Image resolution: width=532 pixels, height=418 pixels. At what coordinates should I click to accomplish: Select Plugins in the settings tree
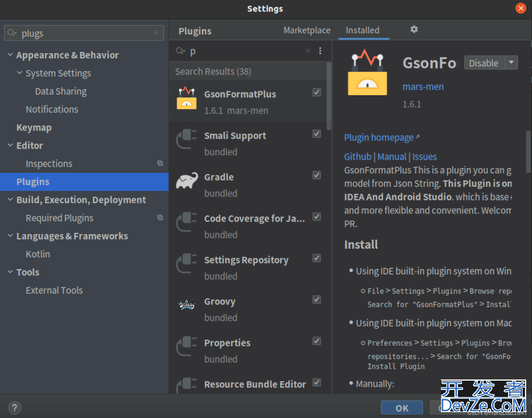pyautogui.click(x=84, y=182)
